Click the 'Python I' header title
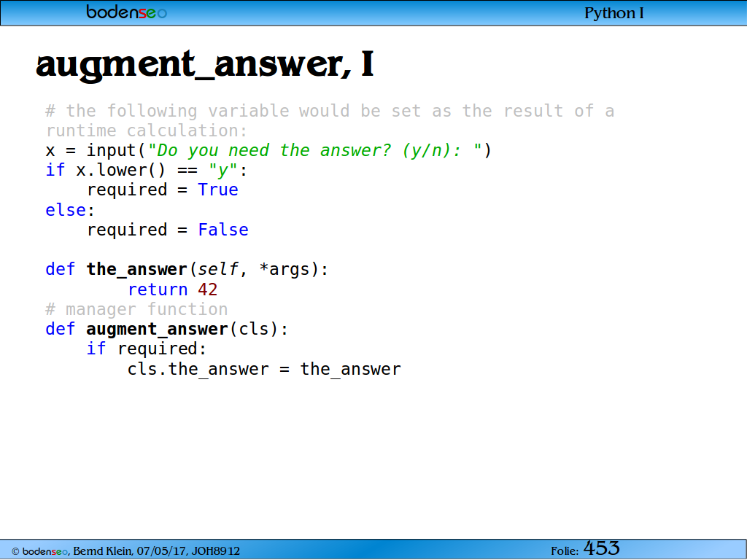The image size is (747, 560). pos(614,13)
